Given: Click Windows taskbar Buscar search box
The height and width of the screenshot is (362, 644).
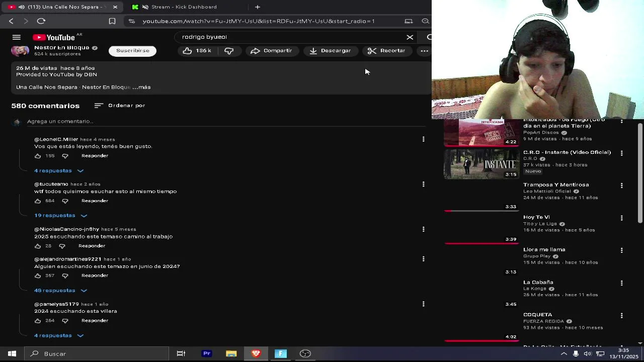Looking at the screenshot, I should tap(96, 354).
